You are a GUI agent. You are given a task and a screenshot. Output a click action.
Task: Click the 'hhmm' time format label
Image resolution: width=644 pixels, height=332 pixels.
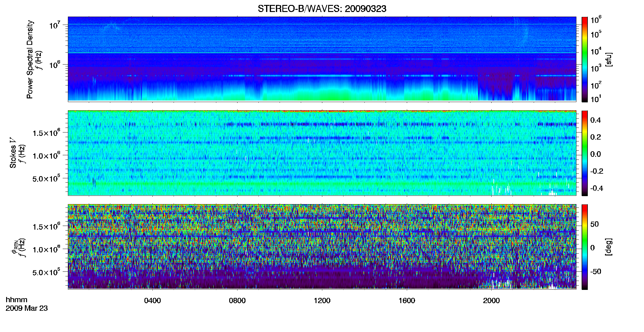[17, 300]
